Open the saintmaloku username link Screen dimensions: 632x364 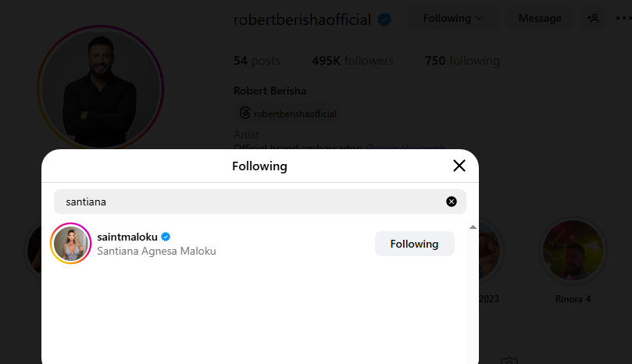click(127, 237)
